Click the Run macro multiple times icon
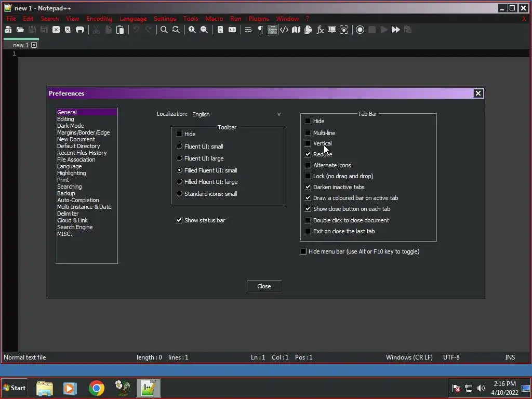The height and width of the screenshot is (399, 532). [396, 30]
